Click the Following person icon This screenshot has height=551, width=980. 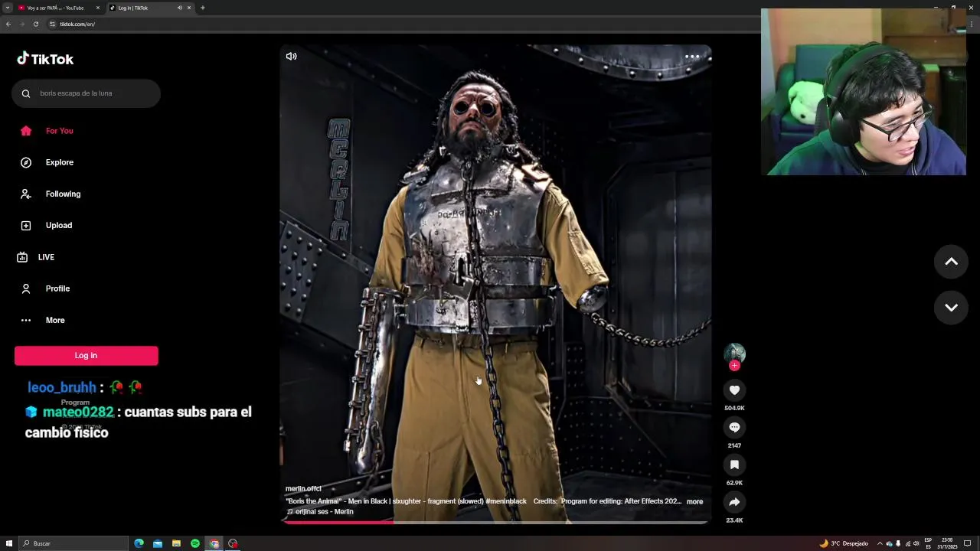26,194
